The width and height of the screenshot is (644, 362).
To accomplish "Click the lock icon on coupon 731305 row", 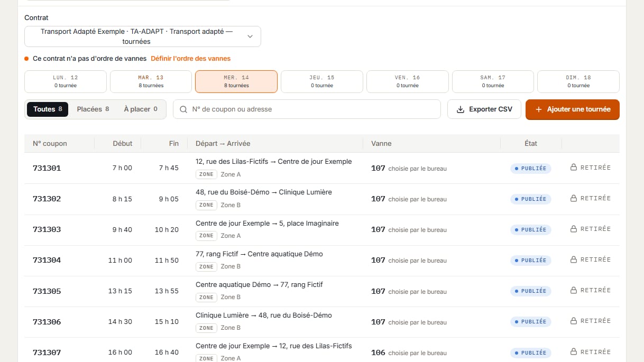I will pos(574,290).
